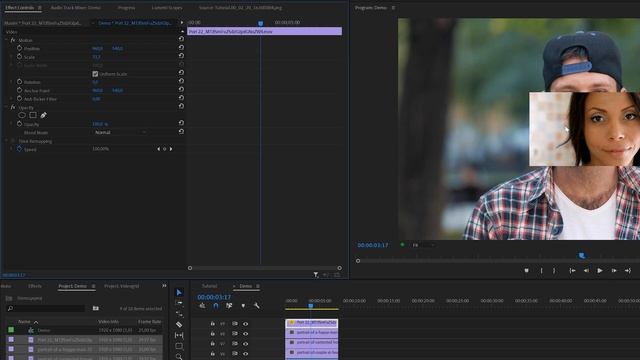
Task: Toggle Opacity animation stopwatch
Action: pyautogui.click(x=19, y=124)
